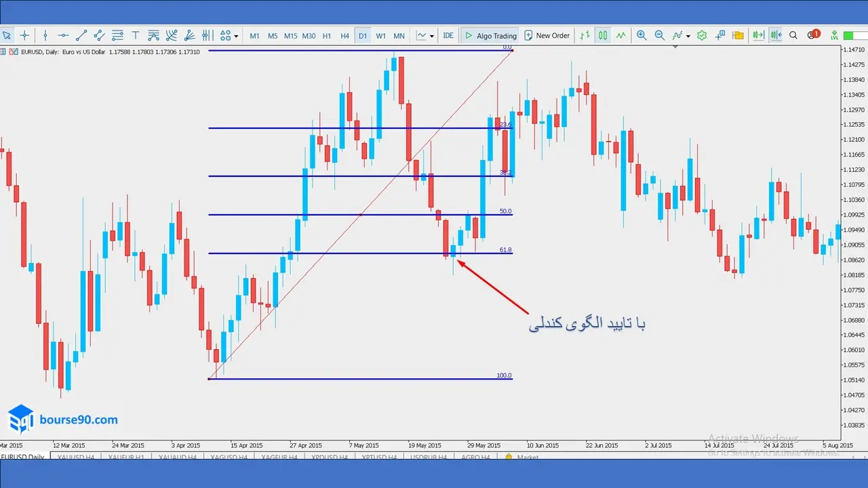Expand the shapes objects dropdown arrow

(236, 36)
